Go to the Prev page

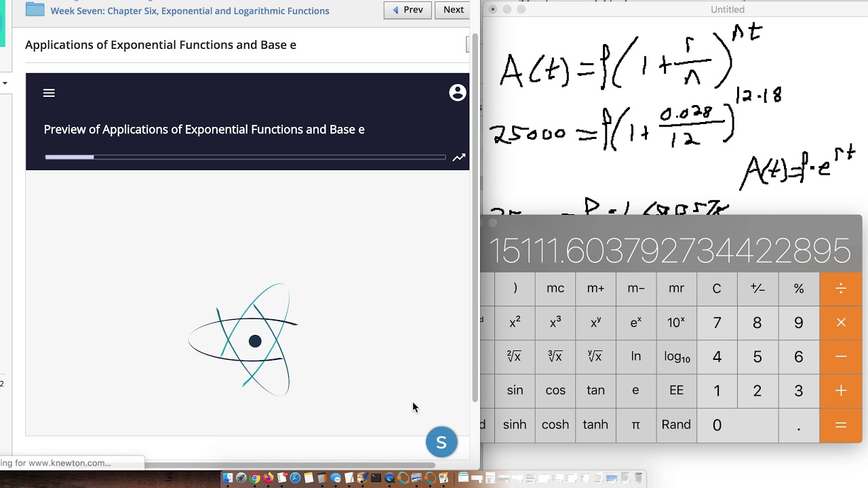pyautogui.click(x=408, y=9)
